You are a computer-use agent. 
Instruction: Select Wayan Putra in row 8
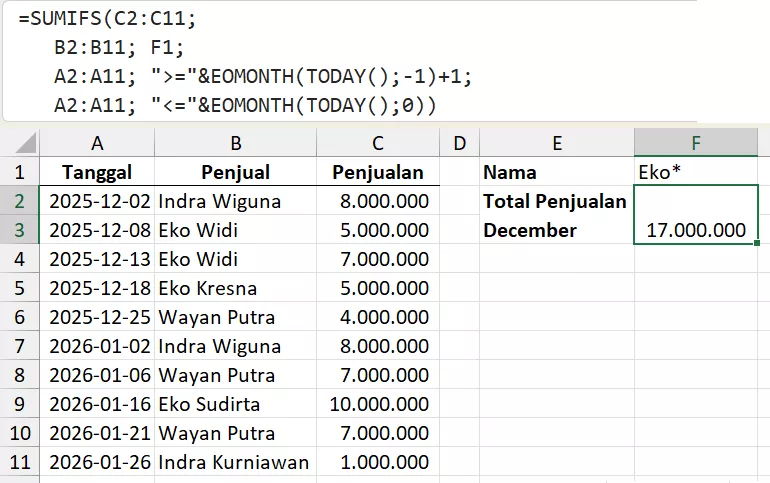pyautogui.click(x=236, y=375)
